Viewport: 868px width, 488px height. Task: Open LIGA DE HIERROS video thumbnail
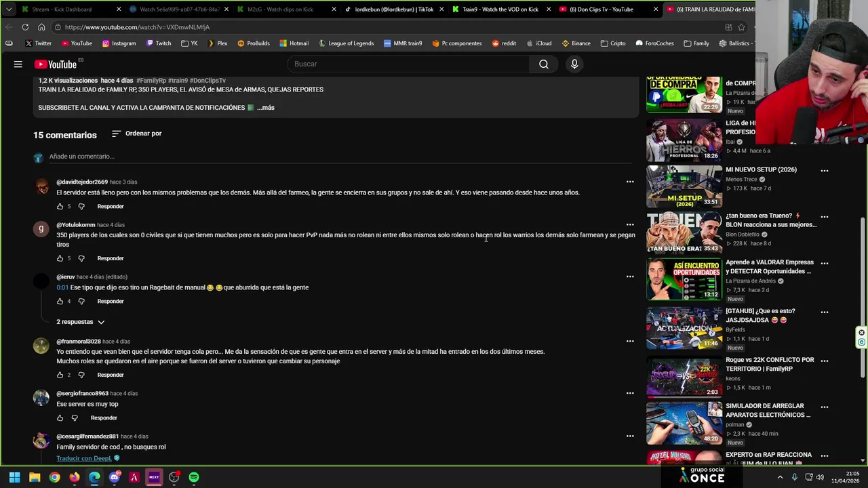pos(684,141)
